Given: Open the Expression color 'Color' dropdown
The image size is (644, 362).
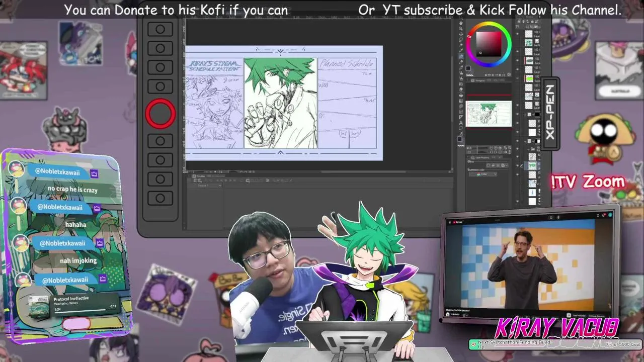Looking at the screenshot, I should pyautogui.click(x=483, y=174).
